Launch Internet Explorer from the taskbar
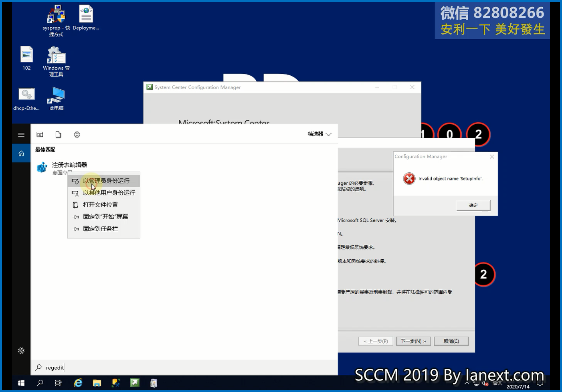The image size is (562, 392). tap(78, 383)
